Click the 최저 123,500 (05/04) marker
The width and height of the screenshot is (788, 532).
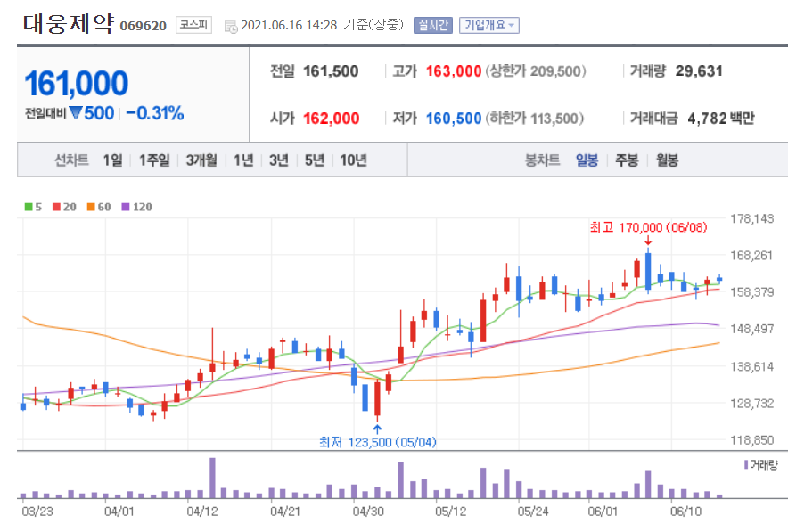377,442
